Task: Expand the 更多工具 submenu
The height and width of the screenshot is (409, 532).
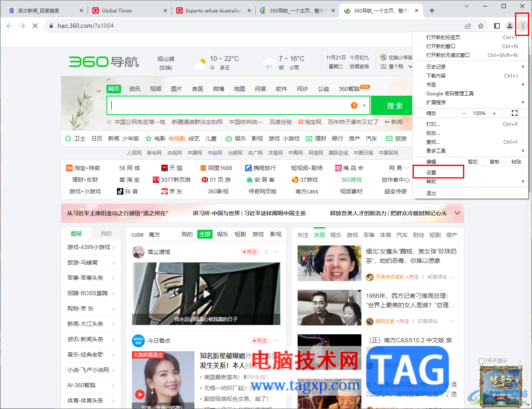Action: (435, 151)
